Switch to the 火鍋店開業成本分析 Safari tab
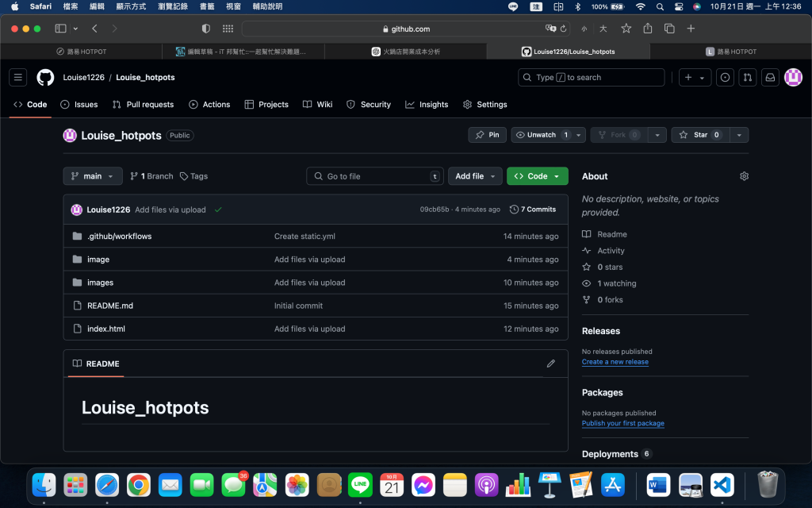Viewport: 812px width, 508px height. tap(405, 52)
